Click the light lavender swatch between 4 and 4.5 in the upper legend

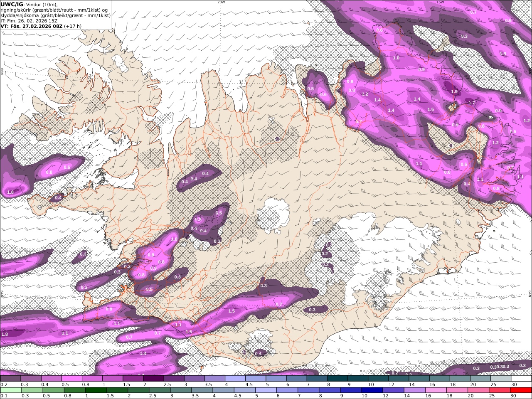pyautogui.click(x=234, y=379)
